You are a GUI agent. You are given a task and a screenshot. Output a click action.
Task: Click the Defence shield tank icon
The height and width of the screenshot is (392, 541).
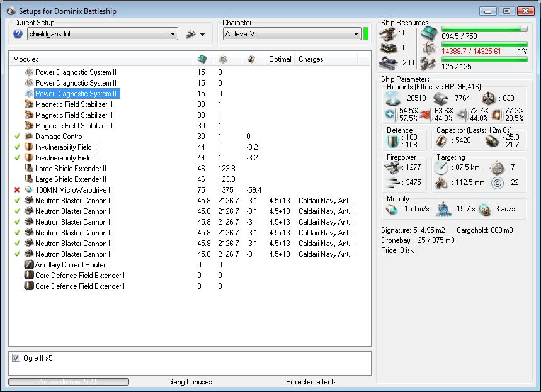(393, 141)
